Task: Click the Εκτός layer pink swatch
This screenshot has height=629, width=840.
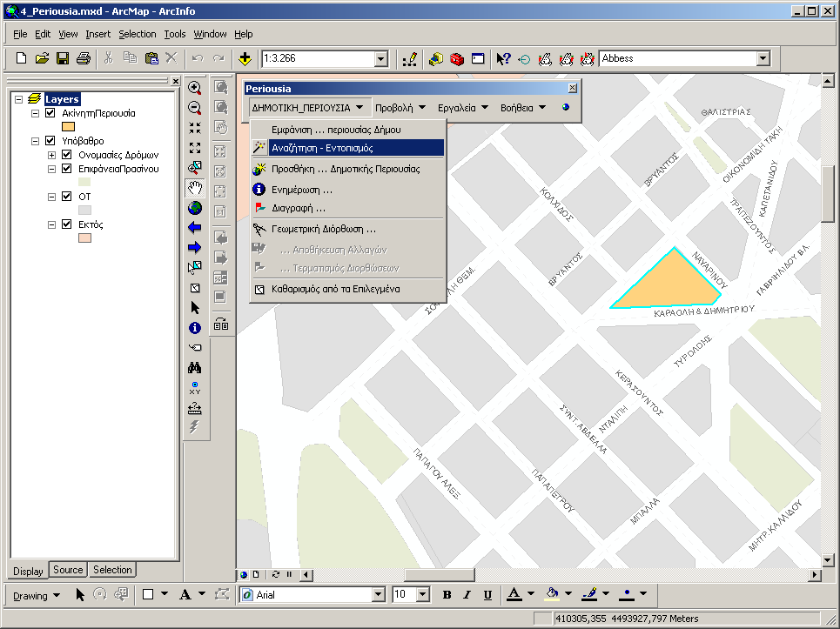Action: [x=84, y=238]
